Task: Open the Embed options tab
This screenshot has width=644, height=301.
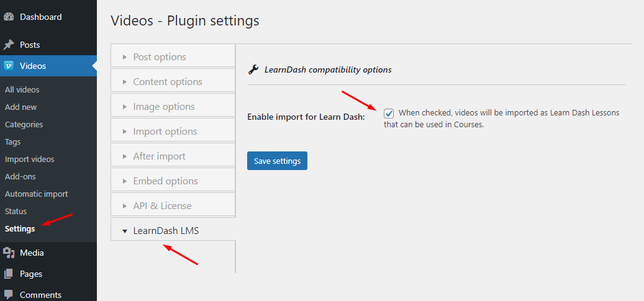Action: coord(173,181)
